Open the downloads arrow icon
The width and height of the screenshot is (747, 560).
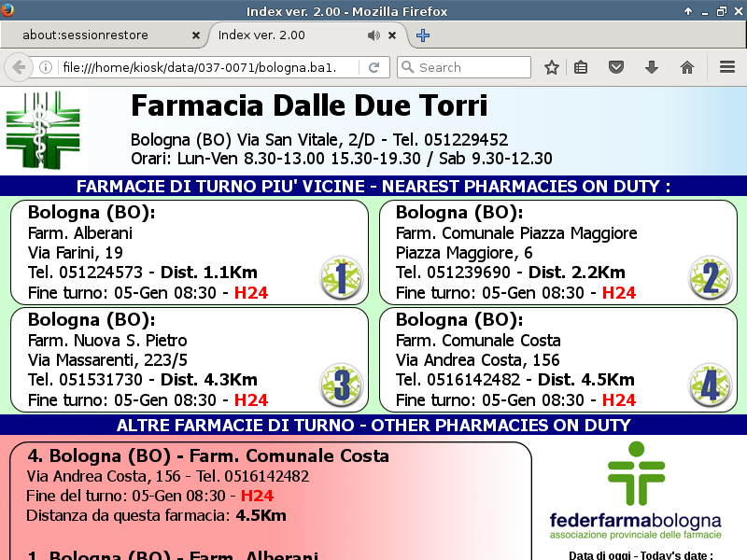[652, 67]
